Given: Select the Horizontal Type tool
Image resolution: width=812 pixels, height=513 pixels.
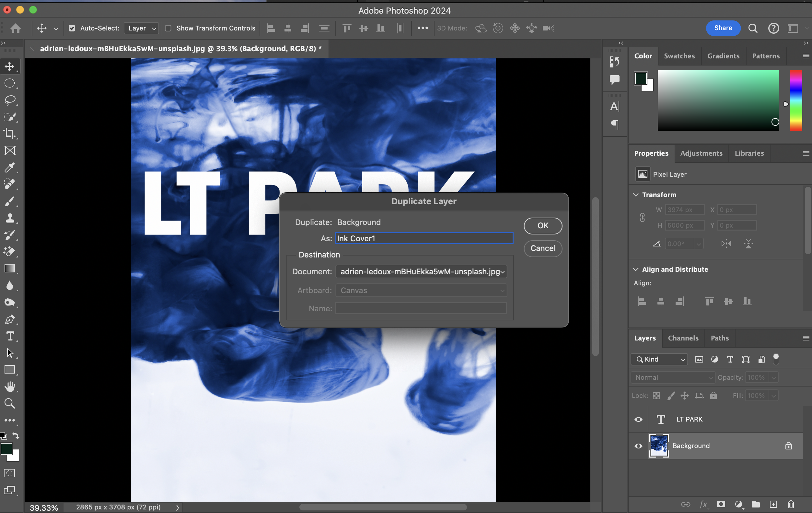Looking at the screenshot, I should [x=10, y=336].
